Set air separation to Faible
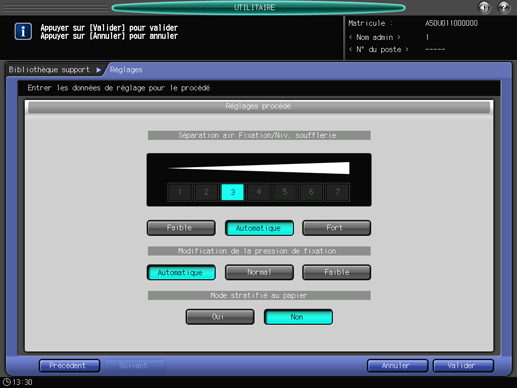The width and height of the screenshot is (517, 388). coord(181,228)
